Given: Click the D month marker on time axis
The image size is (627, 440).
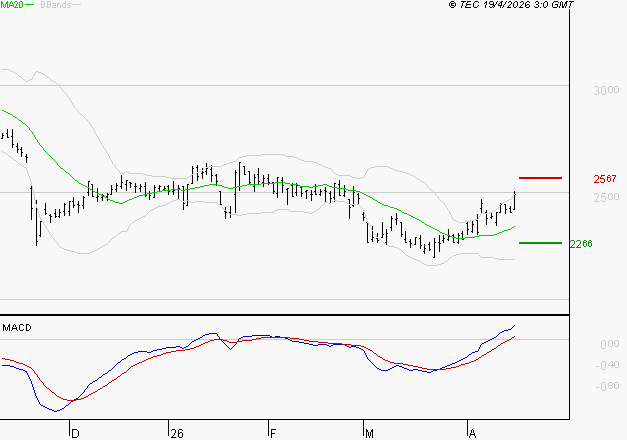Looking at the screenshot, I should pos(75,434).
